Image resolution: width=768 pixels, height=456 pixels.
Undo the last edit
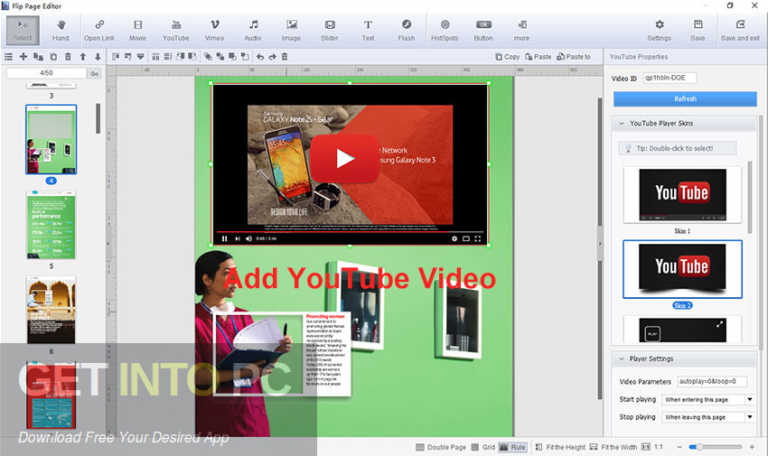[x=260, y=57]
